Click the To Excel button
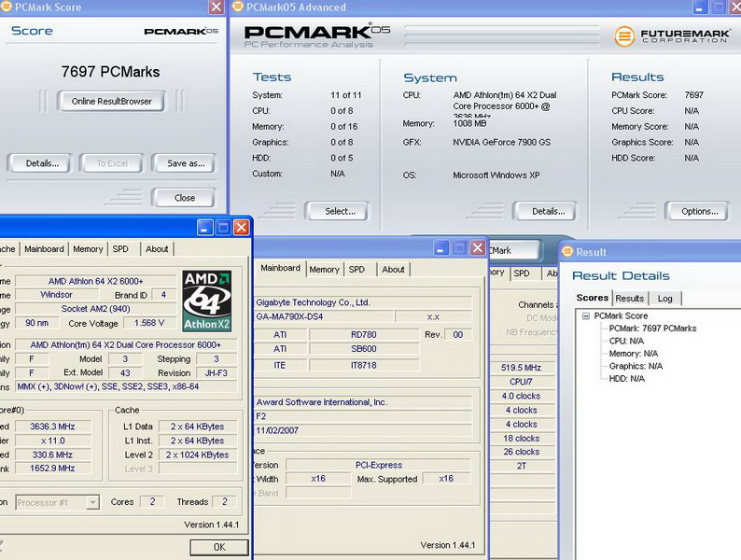The width and height of the screenshot is (741, 560). click(x=112, y=163)
